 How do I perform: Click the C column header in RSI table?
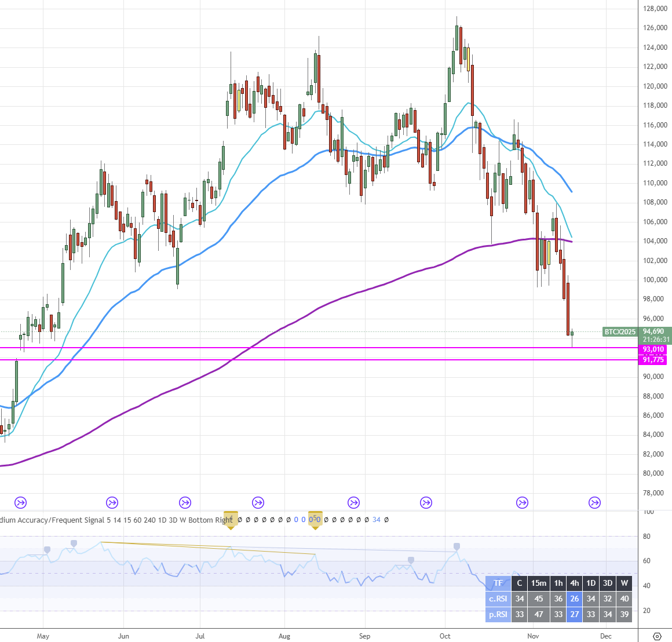[520, 583]
